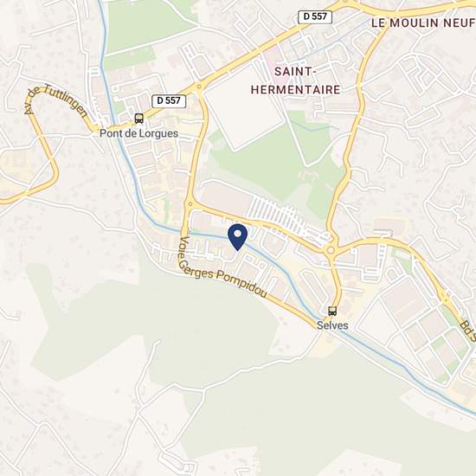476x476 pixels.
Task: Click the Bd road label at right edge
Action: 467,331
